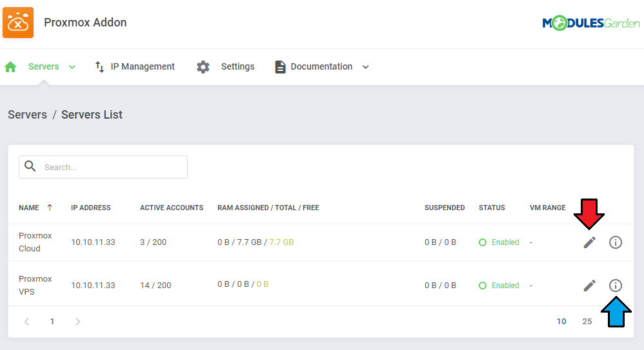Click the STATUS column header
The height and width of the screenshot is (350, 644).
point(492,208)
